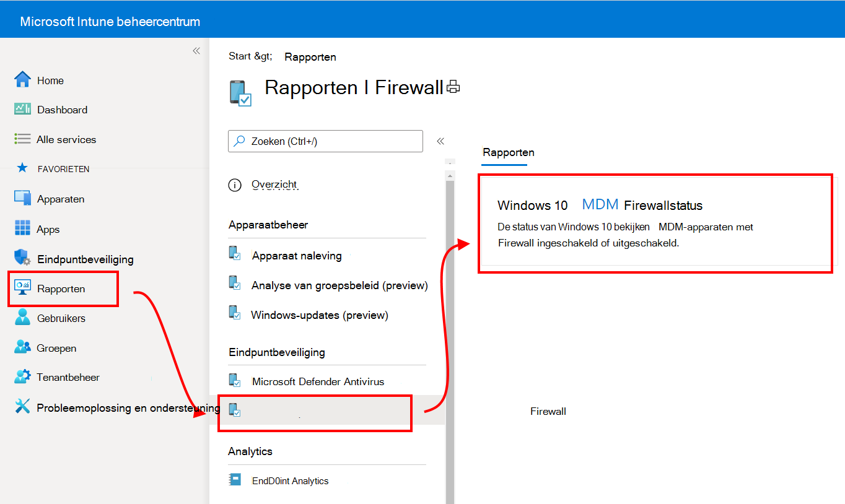Click the Firewall label text
The image size is (845, 504).
(x=548, y=412)
